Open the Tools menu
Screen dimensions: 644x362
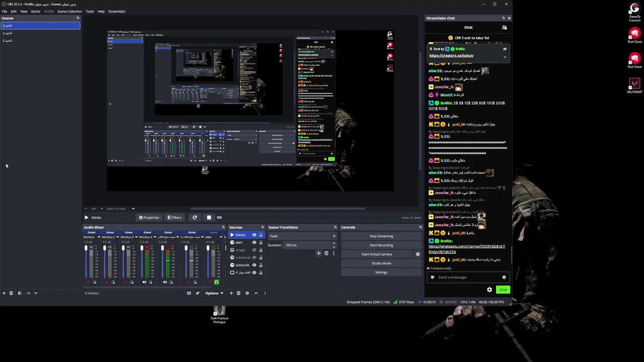[90, 11]
